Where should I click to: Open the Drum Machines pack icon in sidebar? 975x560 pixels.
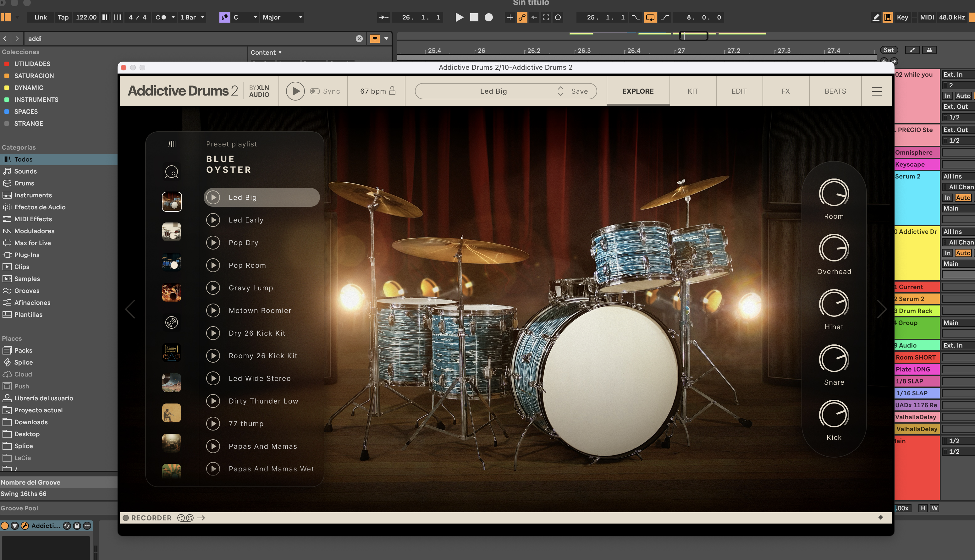(172, 352)
